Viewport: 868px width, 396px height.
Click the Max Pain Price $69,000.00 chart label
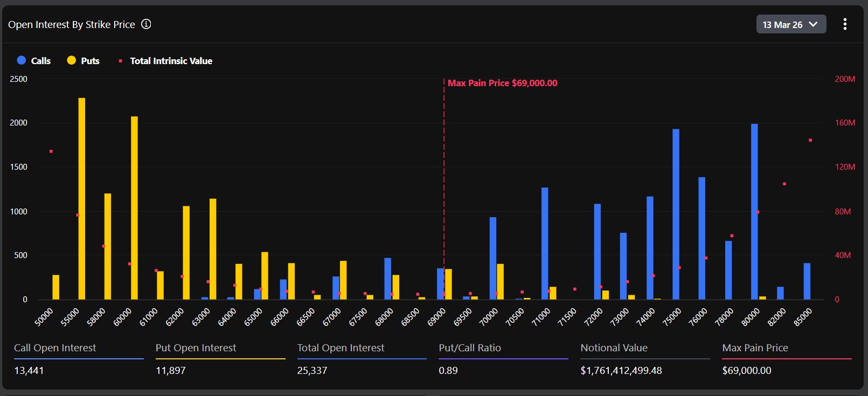tap(502, 83)
